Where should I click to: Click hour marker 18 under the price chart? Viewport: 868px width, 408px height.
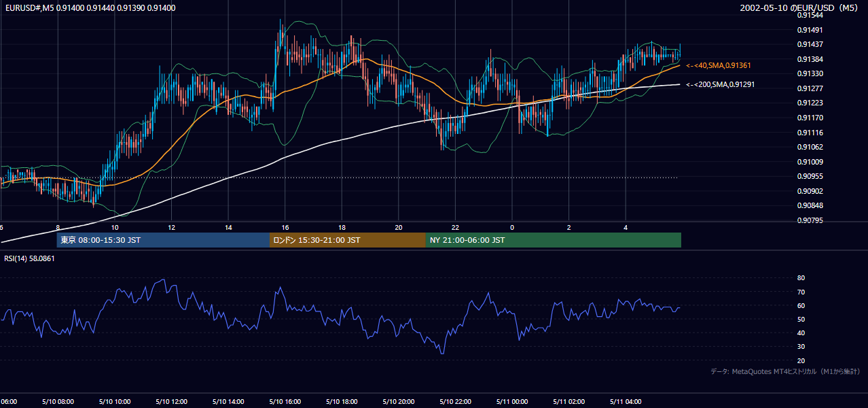pyautogui.click(x=342, y=227)
